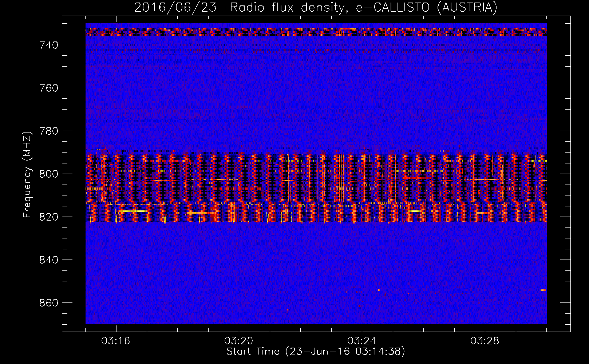589x364 pixels.
Task: Click the 840 frequency tick label
Action: (49, 260)
